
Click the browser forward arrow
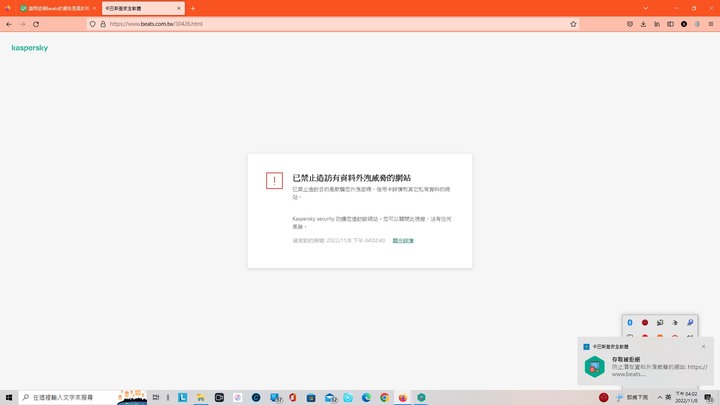click(x=22, y=24)
